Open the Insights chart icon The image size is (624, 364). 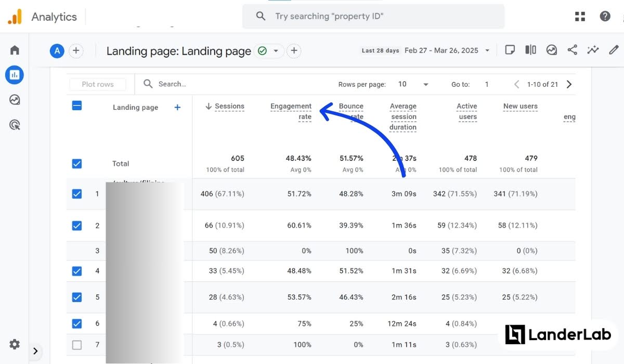551,50
